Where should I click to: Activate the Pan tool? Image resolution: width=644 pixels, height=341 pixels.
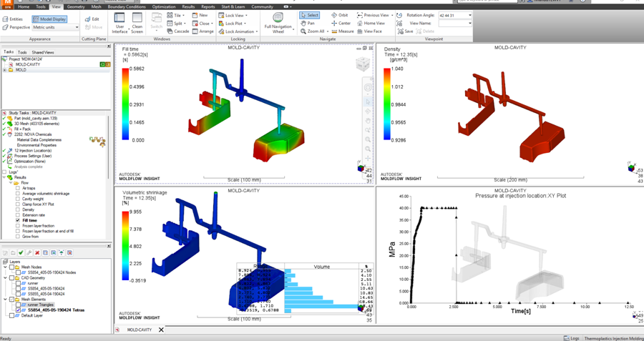(x=308, y=24)
